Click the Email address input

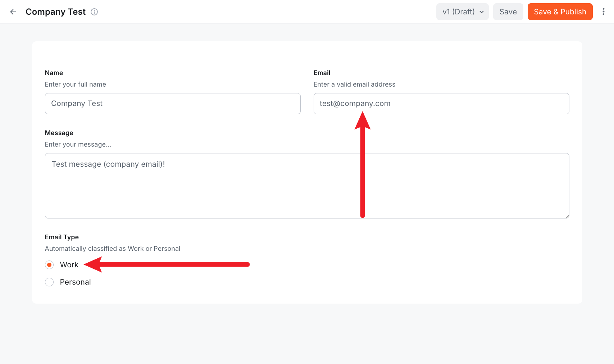(441, 103)
